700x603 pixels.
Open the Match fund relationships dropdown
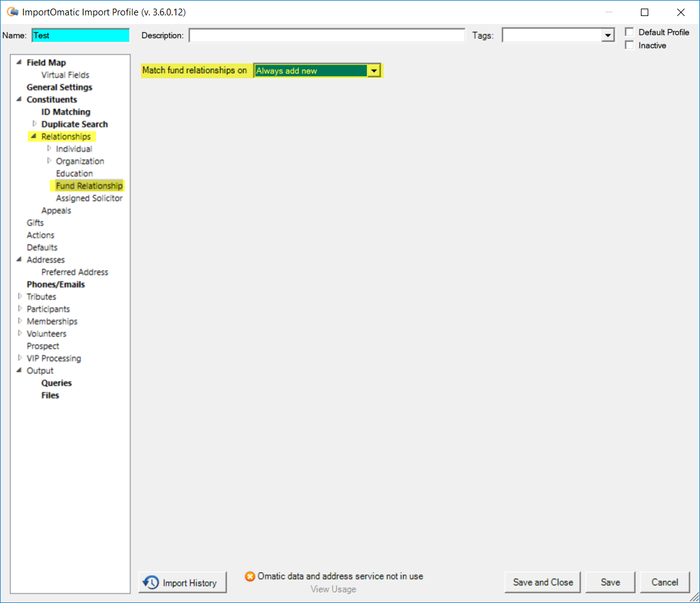click(x=373, y=71)
